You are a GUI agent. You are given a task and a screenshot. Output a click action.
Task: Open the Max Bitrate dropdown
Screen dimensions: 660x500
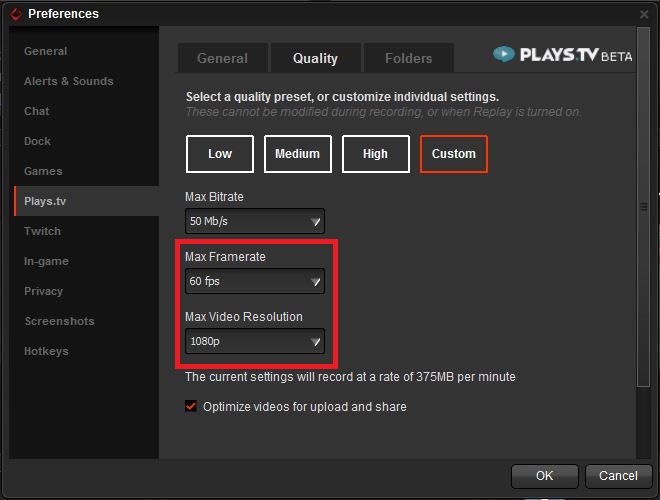coord(255,221)
